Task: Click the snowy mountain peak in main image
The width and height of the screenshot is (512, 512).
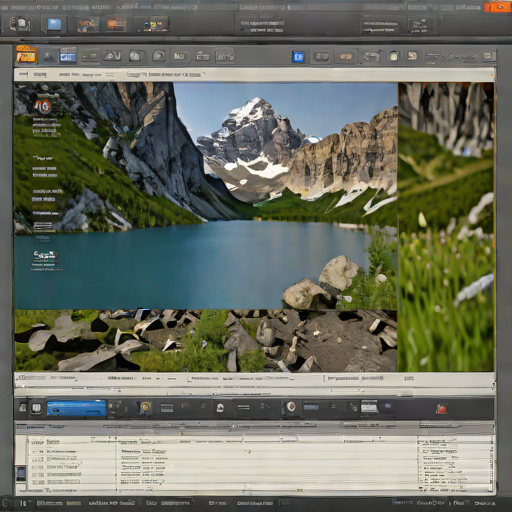Action: 253,110
